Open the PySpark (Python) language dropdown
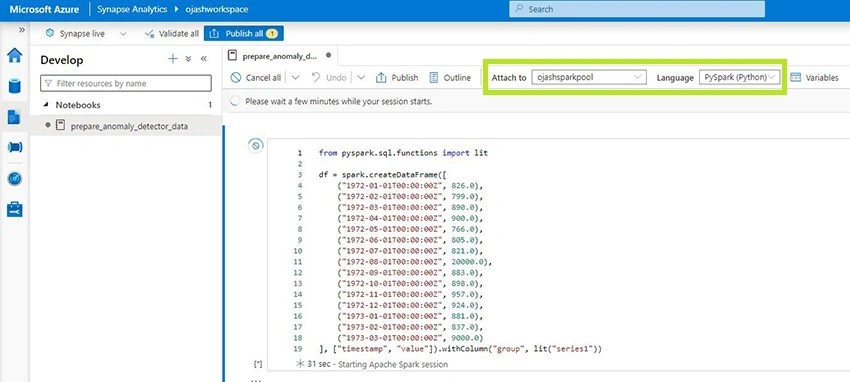This screenshot has width=850, height=382. 739,77
